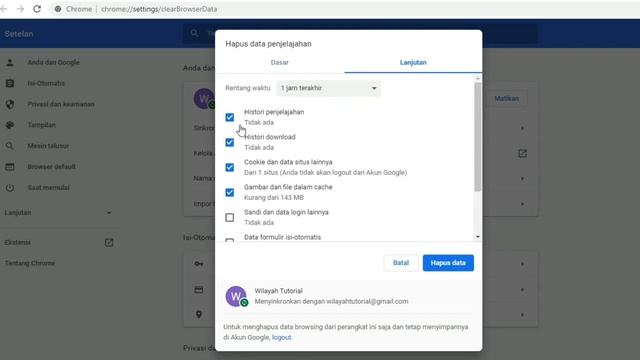This screenshot has height=360, width=640.
Task: Click the credit card icon for payment row
Action: pos(199,290)
